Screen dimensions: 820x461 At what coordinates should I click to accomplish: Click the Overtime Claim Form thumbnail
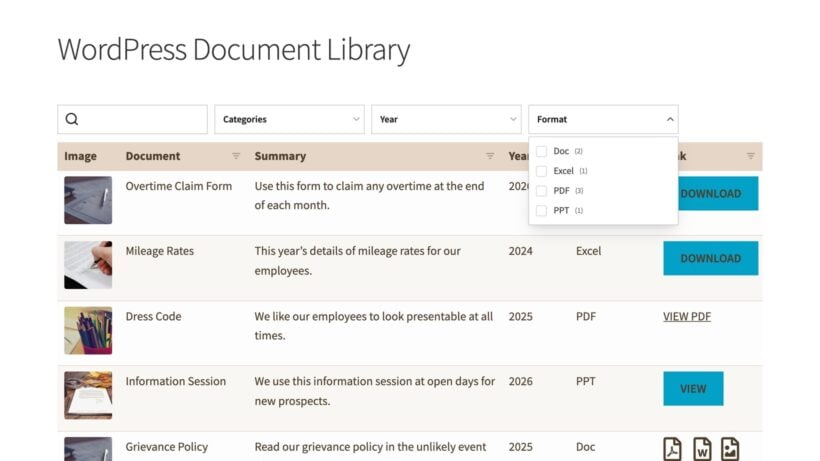tap(88, 200)
